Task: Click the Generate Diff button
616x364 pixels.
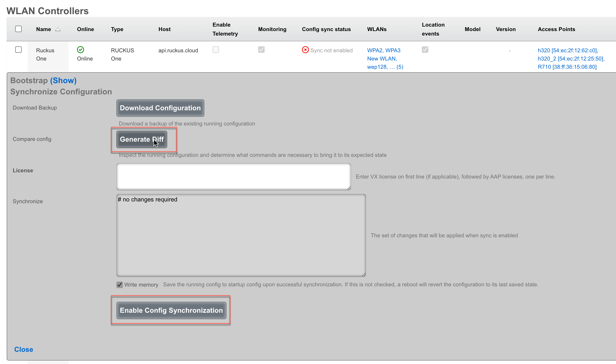Action: pos(142,139)
